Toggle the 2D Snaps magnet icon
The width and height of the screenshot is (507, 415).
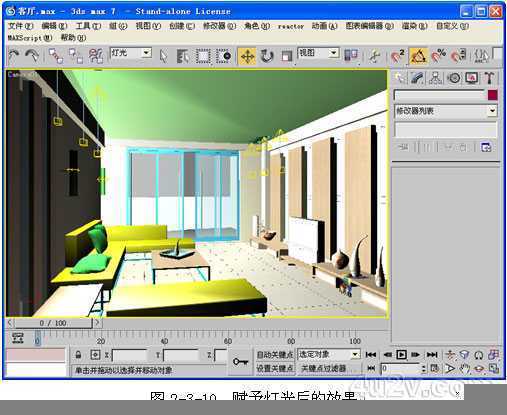point(397,56)
